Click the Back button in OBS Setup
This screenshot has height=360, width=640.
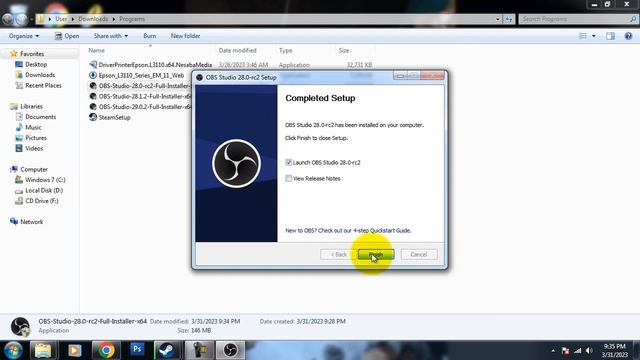tap(338, 254)
